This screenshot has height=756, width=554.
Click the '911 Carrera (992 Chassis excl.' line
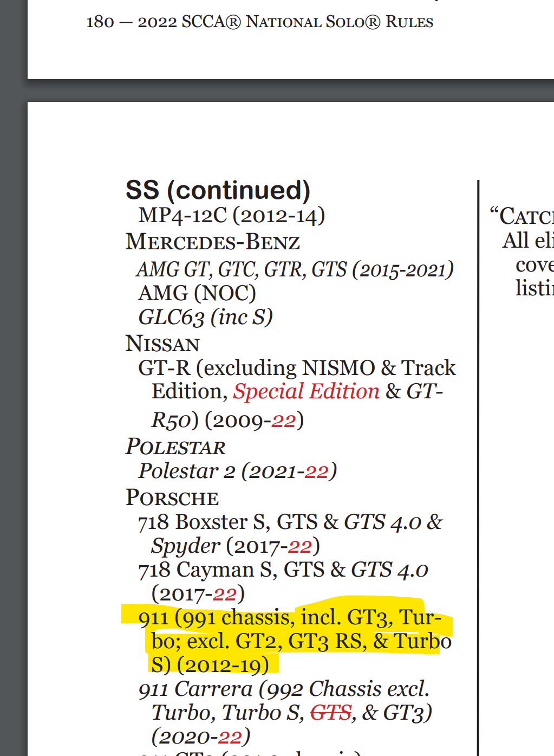coord(284,689)
